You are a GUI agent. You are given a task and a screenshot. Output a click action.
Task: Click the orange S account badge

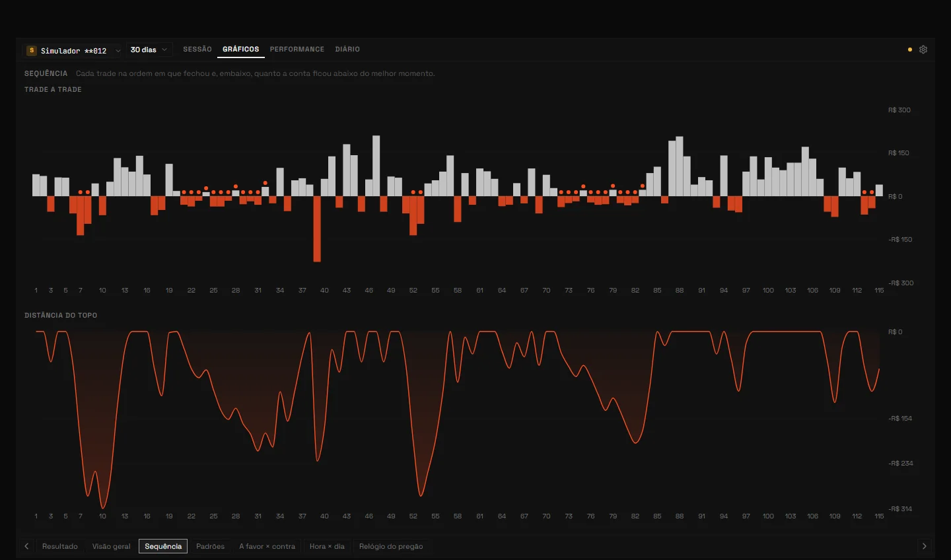pyautogui.click(x=31, y=50)
